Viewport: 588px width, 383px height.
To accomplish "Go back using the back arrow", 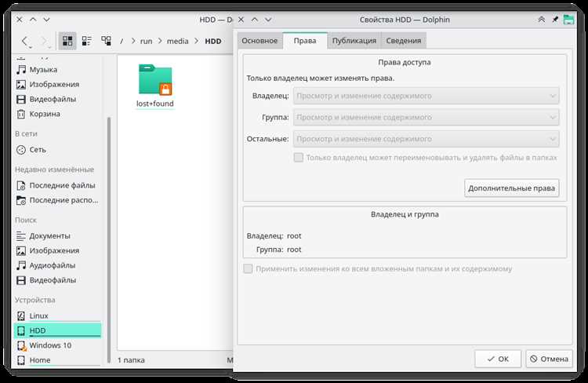I will (x=26, y=41).
